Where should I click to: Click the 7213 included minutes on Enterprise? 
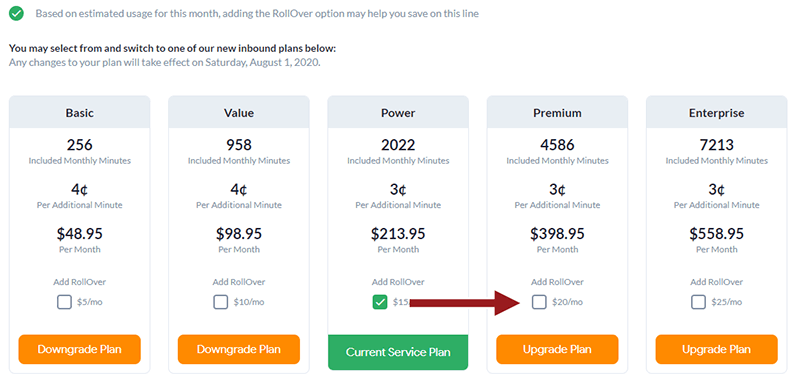click(716, 145)
